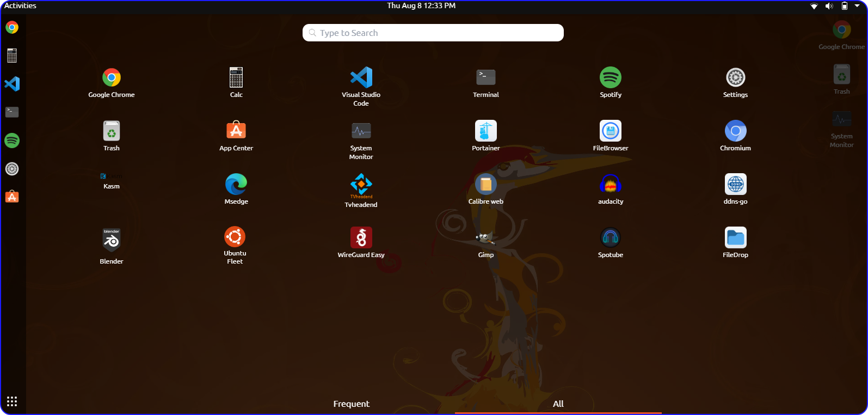
Task: Click the Type to Search field
Action: click(x=433, y=33)
